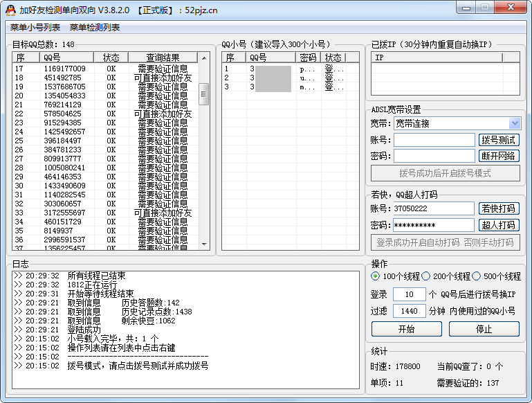
Task: Open the 菜单小号列表 menu
Action: [x=35, y=28]
